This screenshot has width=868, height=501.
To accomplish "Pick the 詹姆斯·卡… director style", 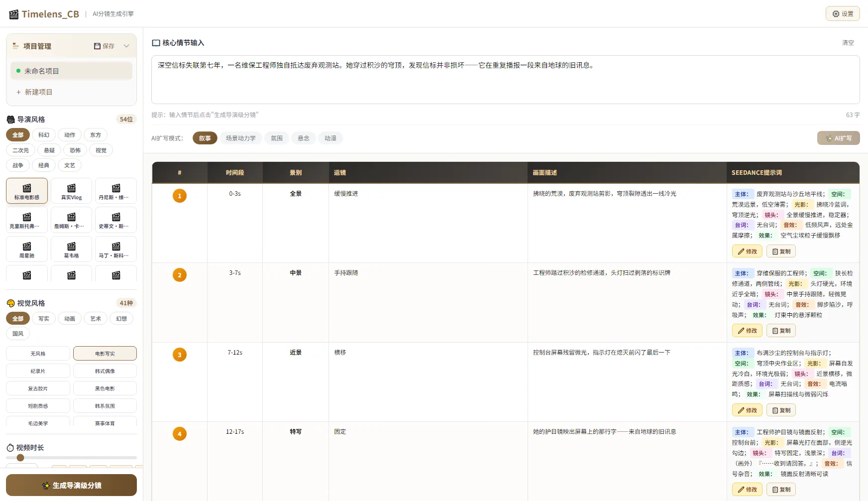I will pyautogui.click(x=71, y=220).
